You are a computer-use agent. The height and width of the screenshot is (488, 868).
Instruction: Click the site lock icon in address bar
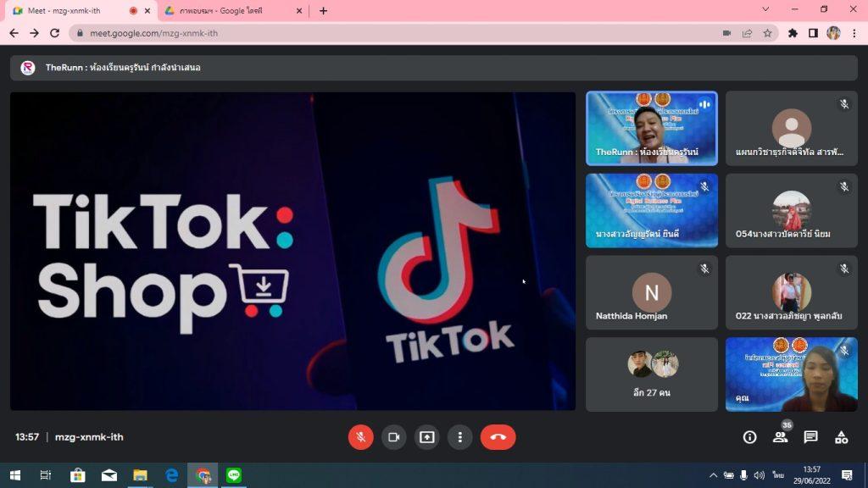pos(81,33)
